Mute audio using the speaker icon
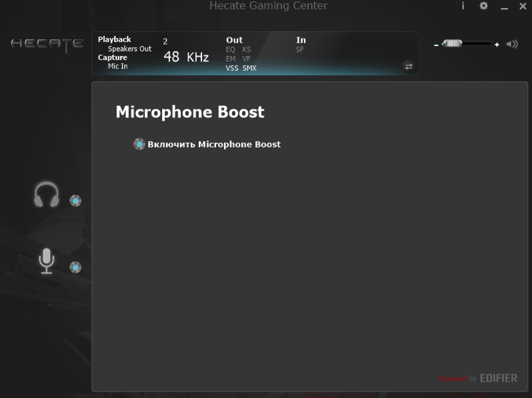 pos(512,44)
